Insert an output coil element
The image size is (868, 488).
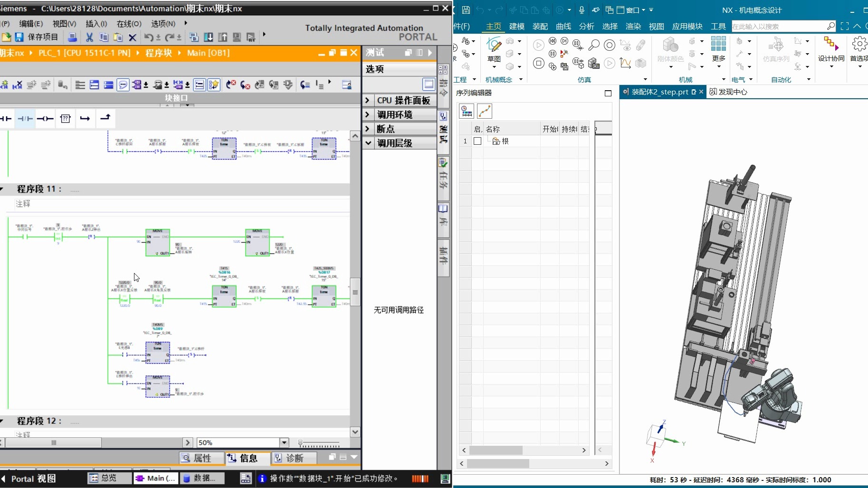(45, 119)
